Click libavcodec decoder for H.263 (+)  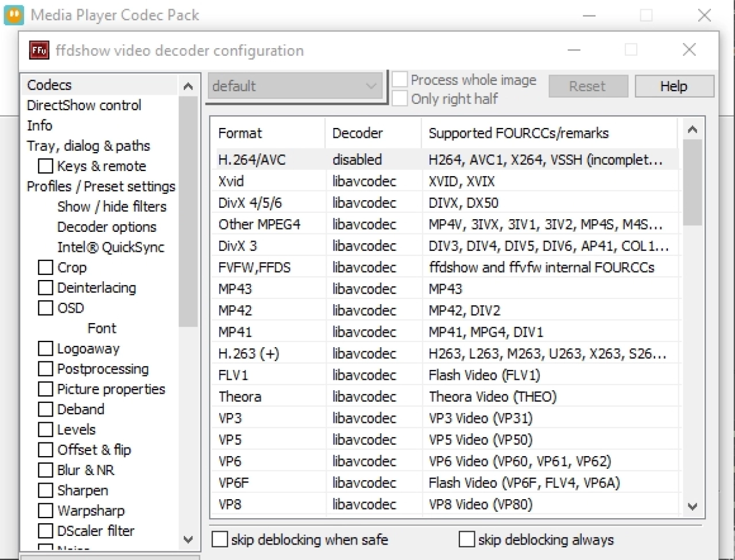[364, 353]
